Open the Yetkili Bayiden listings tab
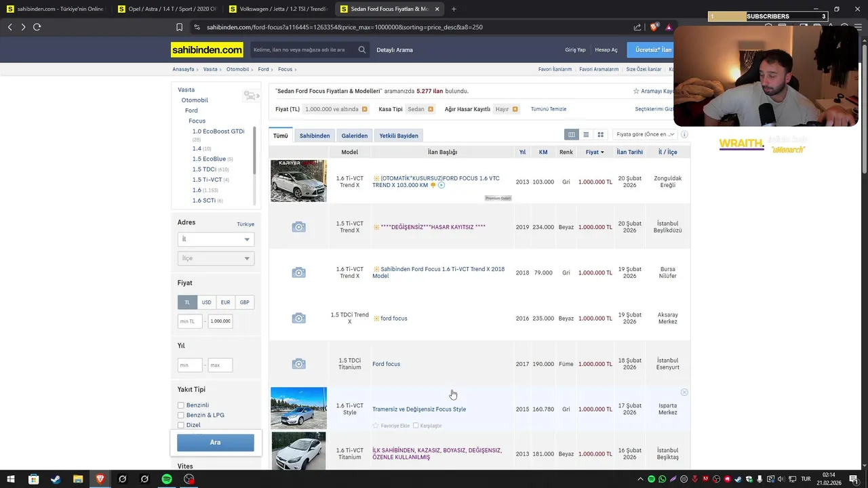Image resolution: width=868 pixels, height=488 pixels. tap(399, 136)
